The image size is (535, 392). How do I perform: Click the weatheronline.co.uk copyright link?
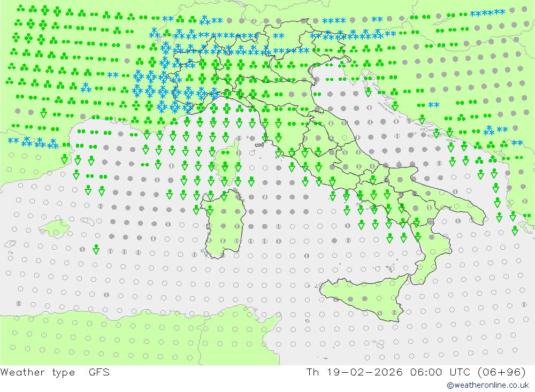pyautogui.click(x=488, y=385)
